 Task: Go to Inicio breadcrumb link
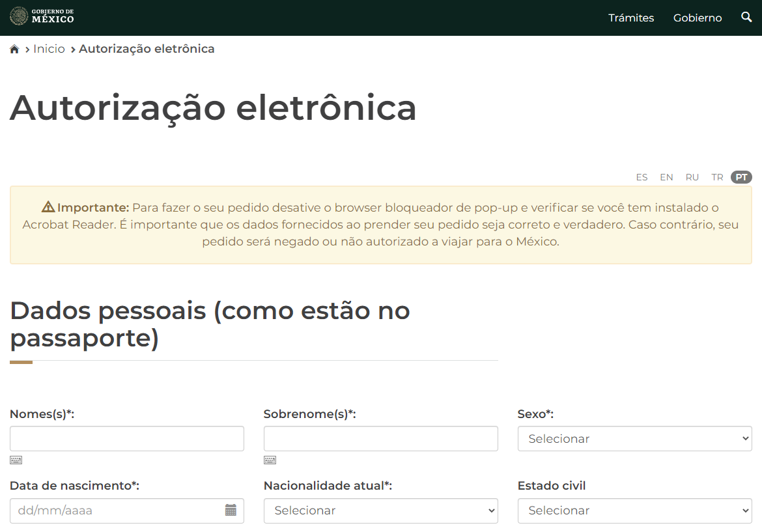click(x=49, y=49)
